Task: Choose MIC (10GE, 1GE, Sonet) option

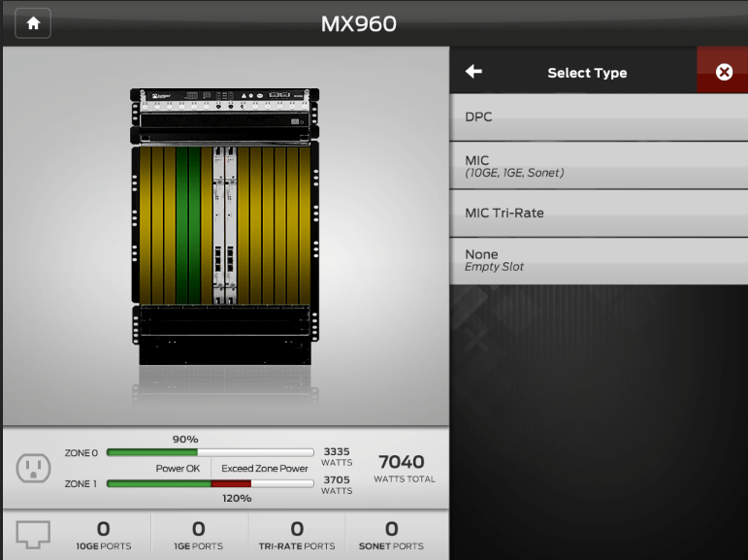Action: (599, 166)
